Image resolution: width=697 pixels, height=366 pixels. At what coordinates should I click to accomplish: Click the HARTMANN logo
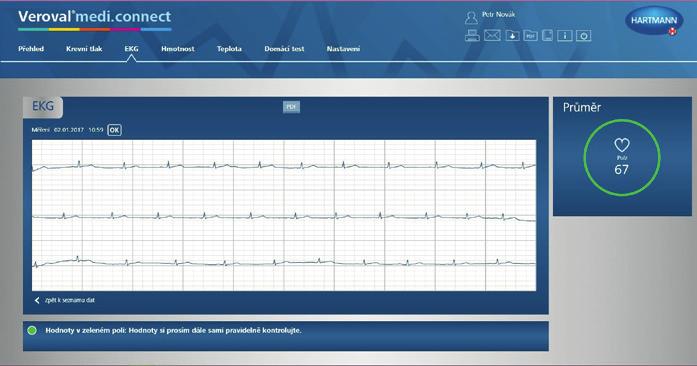653,20
